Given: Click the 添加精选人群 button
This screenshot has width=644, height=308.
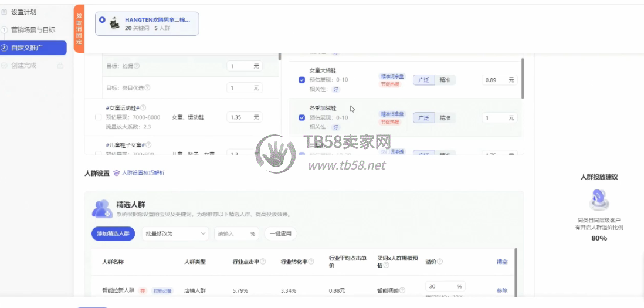Looking at the screenshot, I should coord(114,233).
